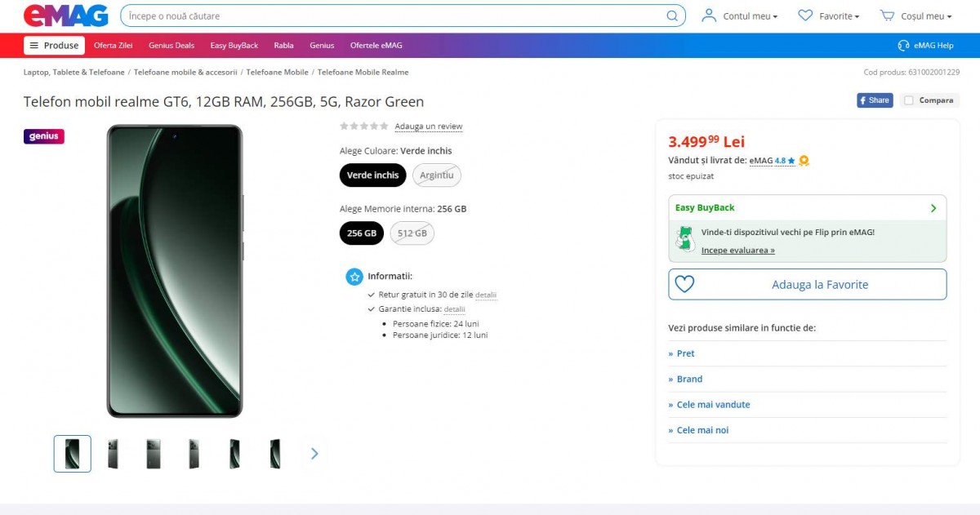Select 512 GB memory option

click(x=412, y=233)
